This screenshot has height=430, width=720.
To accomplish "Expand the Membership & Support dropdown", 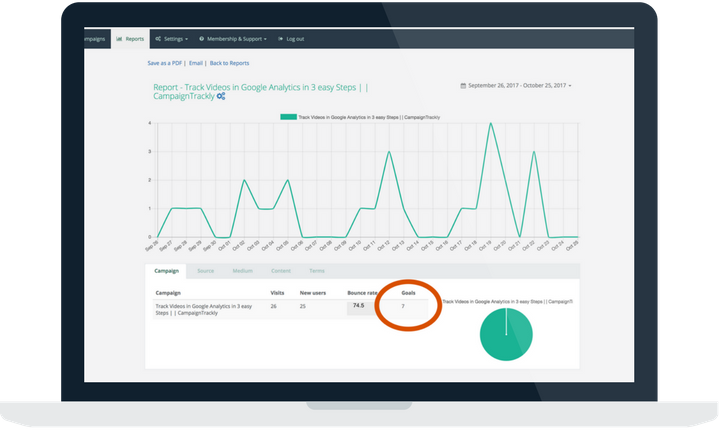I will click(x=236, y=39).
